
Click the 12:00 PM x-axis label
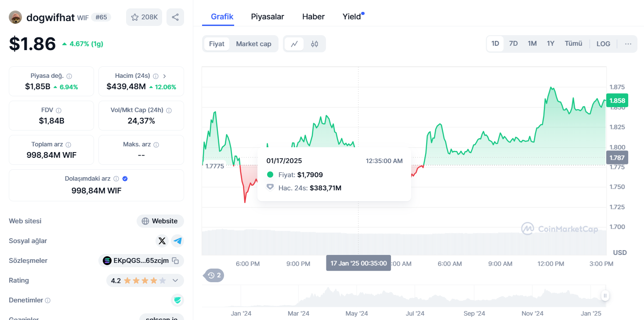(551, 264)
